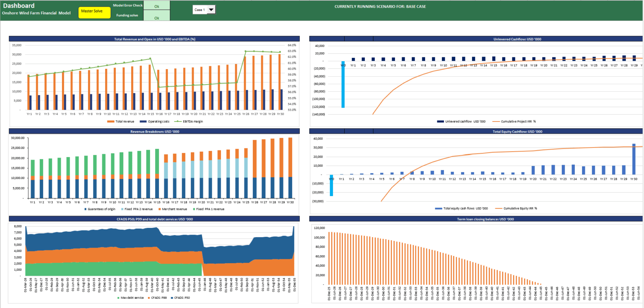The width and height of the screenshot is (644, 308).
Task: Click the CFADS: P50 legend marker
Action: [172, 298]
